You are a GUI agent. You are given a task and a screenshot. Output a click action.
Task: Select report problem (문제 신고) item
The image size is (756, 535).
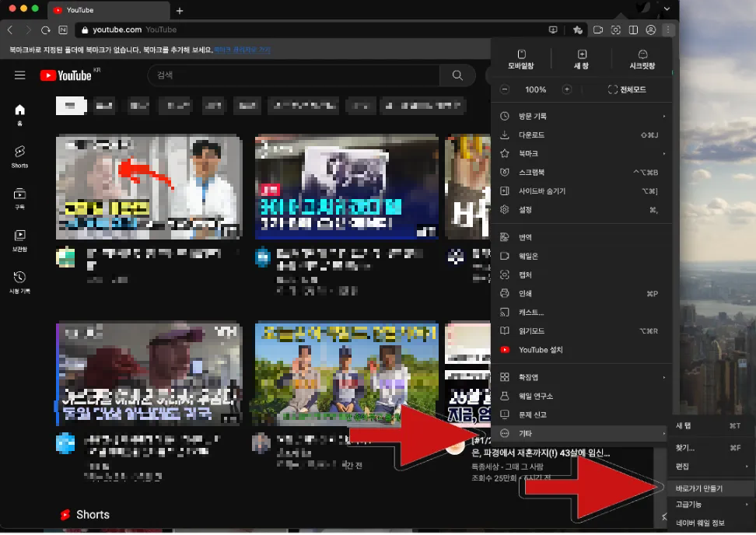pyautogui.click(x=582, y=415)
